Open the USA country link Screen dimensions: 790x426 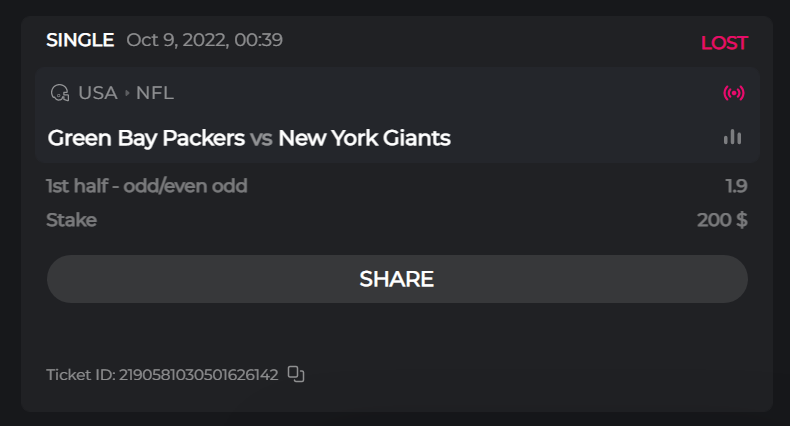click(x=98, y=93)
